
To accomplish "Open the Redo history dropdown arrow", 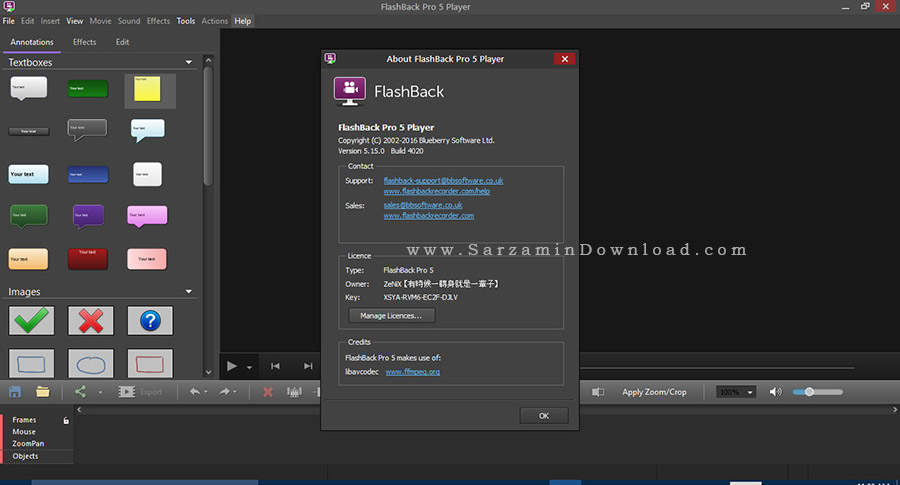I will (235, 393).
